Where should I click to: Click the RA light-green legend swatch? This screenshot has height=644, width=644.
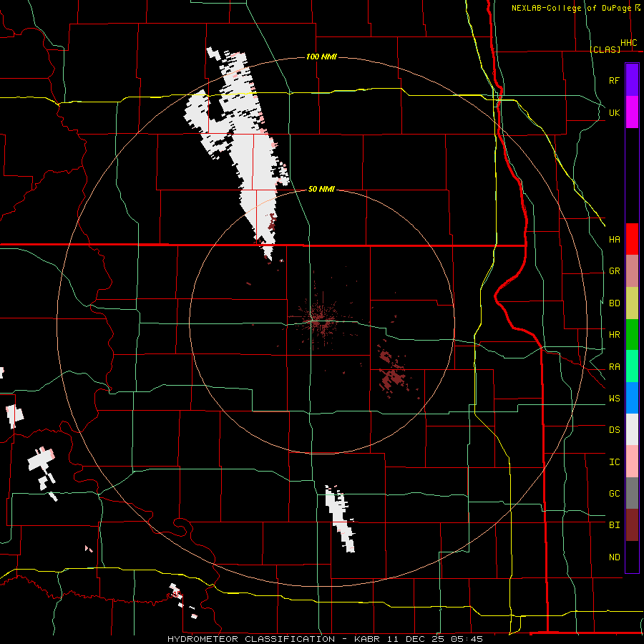[x=632, y=366]
